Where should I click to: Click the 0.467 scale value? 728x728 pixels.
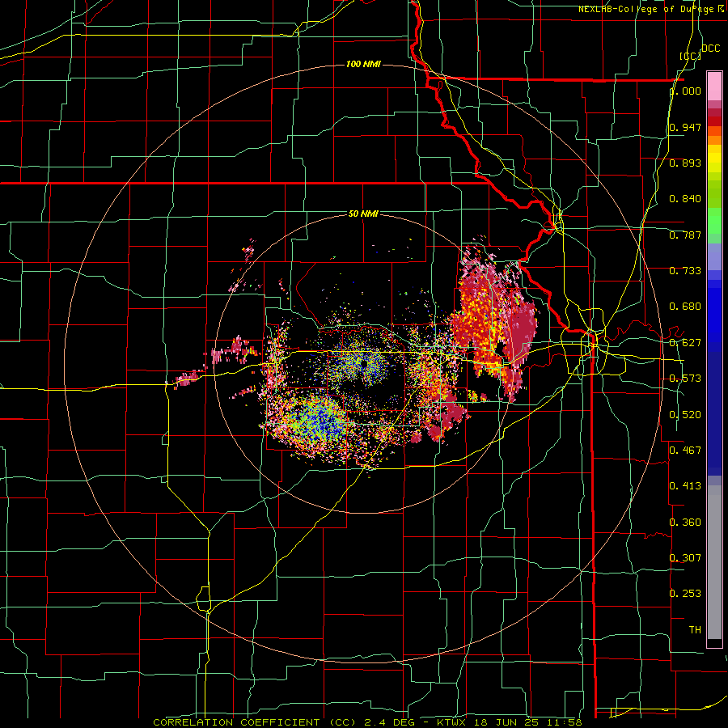685,451
